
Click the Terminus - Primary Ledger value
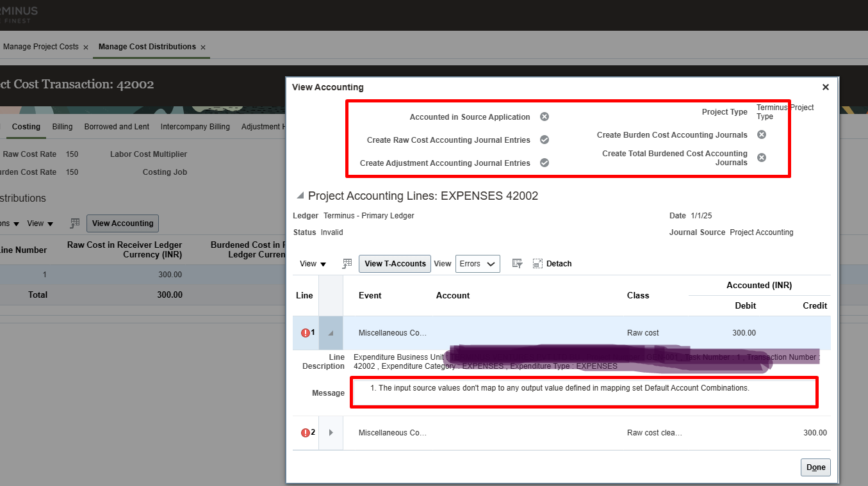tap(369, 216)
